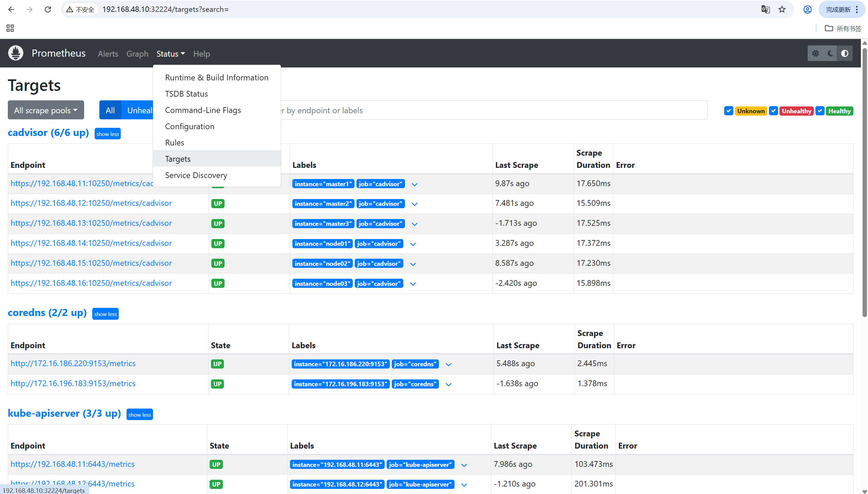Open Service Discovery menu entry
868x494 pixels.
pyautogui.click(x=217, y=175)
